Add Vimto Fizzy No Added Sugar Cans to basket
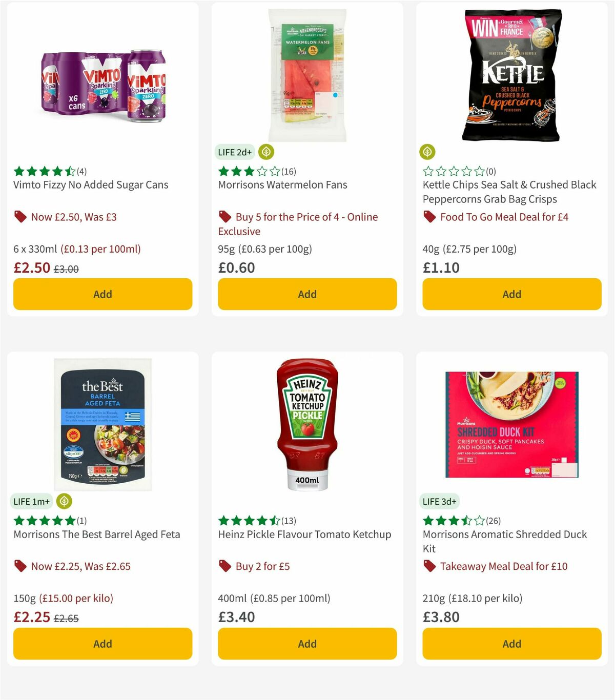 [x=102, y=294]
